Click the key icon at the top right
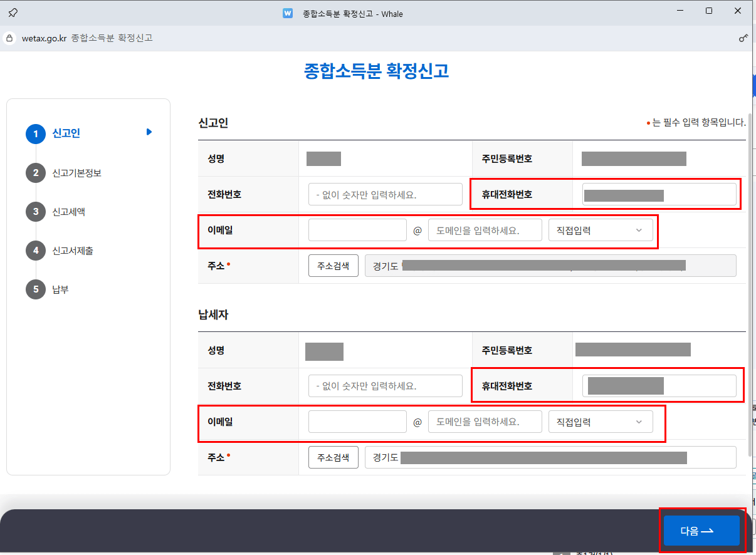This screenshot has width=756, height=555. pos(743,38)
